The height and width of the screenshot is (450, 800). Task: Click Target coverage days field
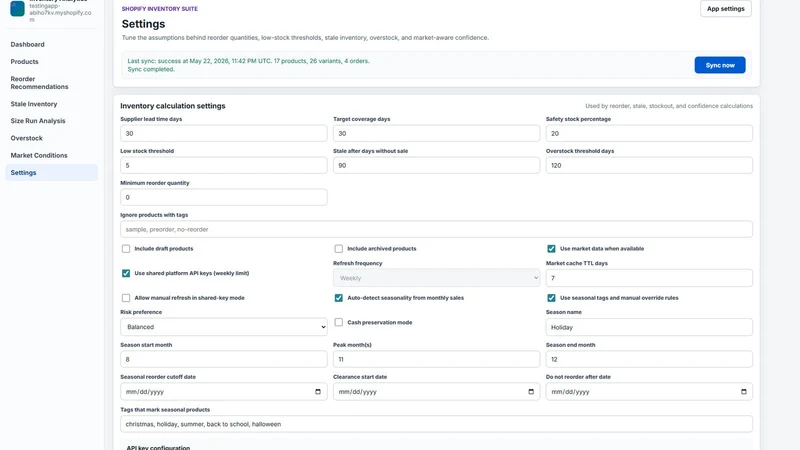(436, 134)
